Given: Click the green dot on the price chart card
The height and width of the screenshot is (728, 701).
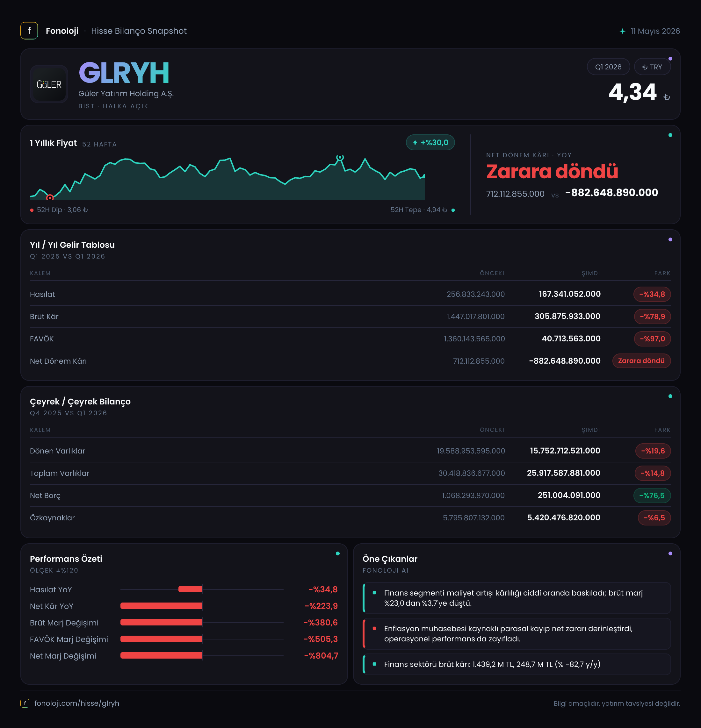Looking at the screenshot, I should [670, 135].
